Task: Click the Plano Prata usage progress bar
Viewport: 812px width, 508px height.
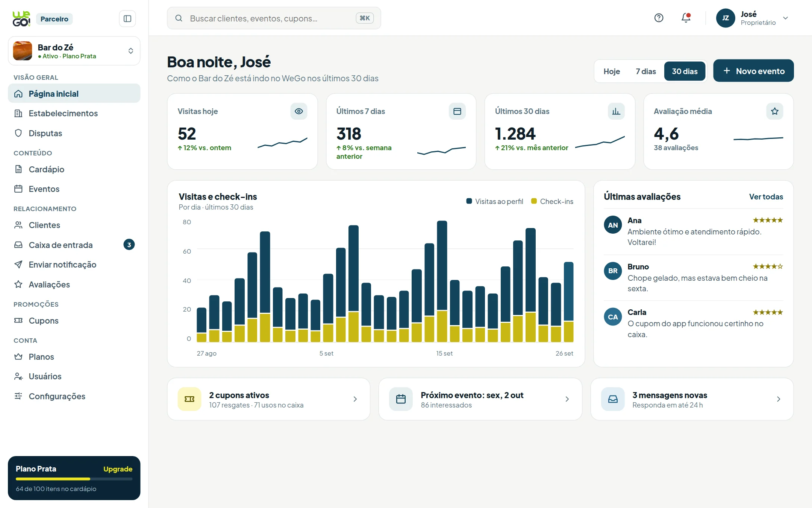Action: tap(74, 479)
